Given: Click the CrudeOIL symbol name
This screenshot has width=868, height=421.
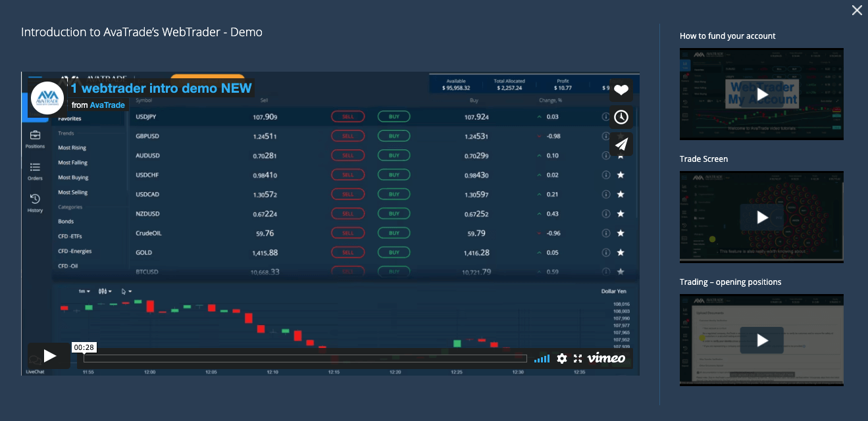Looking at the screenshot, I should tap(148, 233).
